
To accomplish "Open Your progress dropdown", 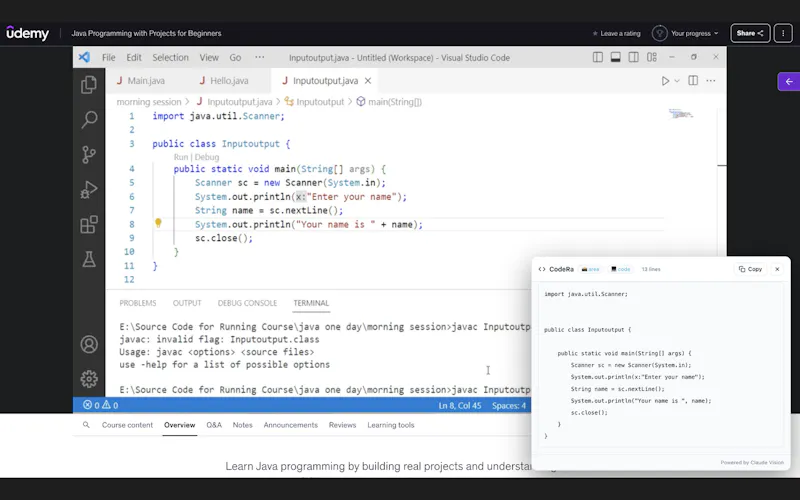I will click(694, 33).
